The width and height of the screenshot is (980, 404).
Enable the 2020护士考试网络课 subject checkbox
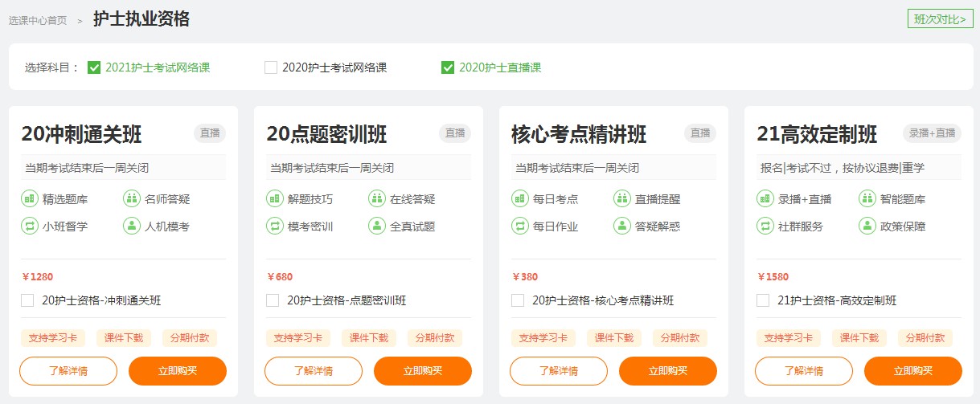point(271,67)
